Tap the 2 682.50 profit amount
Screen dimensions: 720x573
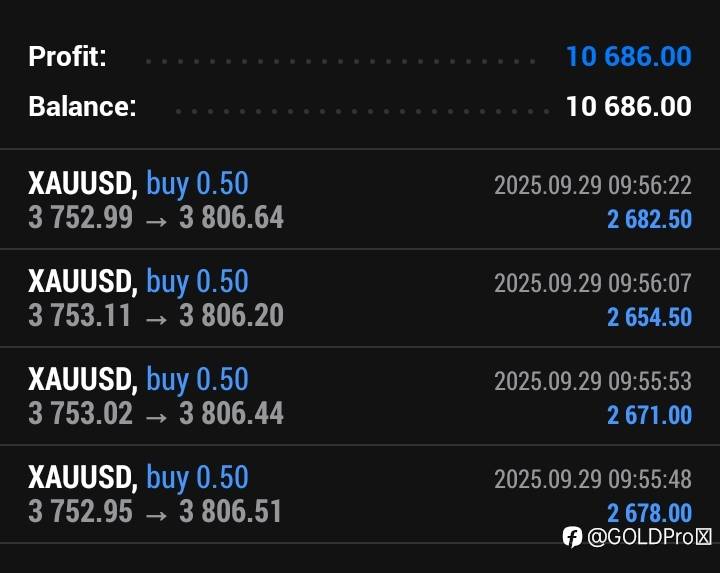649,219
